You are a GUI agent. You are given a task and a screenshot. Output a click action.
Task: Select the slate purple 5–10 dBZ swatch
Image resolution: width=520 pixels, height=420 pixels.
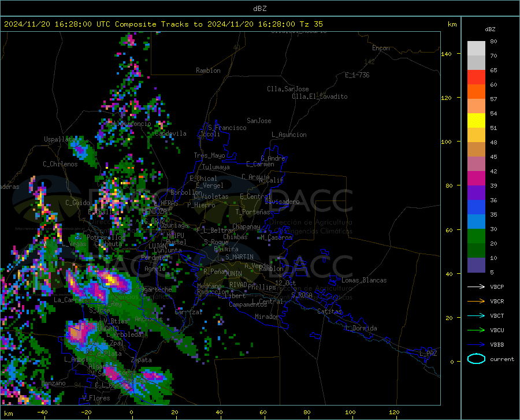476,265
